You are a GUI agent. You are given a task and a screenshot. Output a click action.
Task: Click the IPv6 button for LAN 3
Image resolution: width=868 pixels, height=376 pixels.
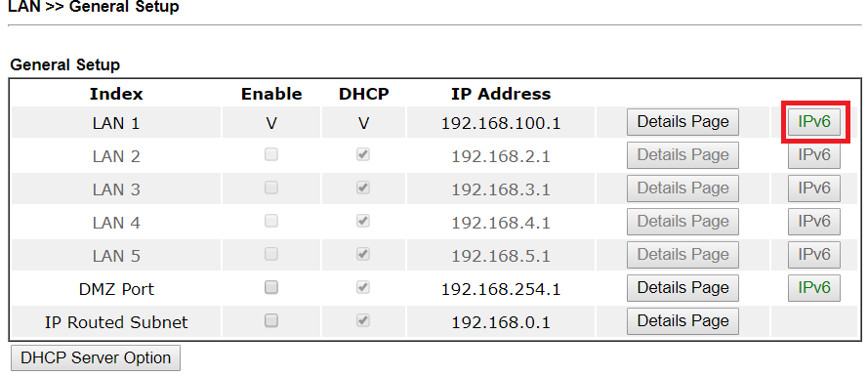[813, 188]
